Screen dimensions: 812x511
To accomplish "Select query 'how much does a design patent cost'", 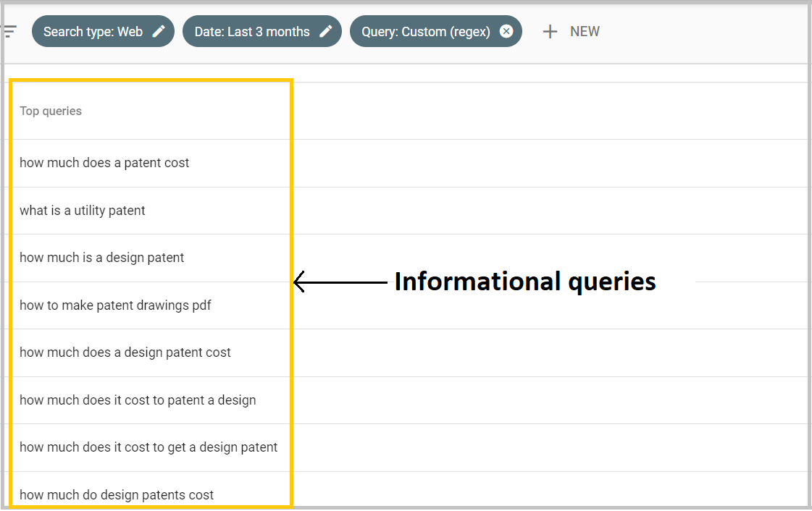I will (x=125, y=352).
